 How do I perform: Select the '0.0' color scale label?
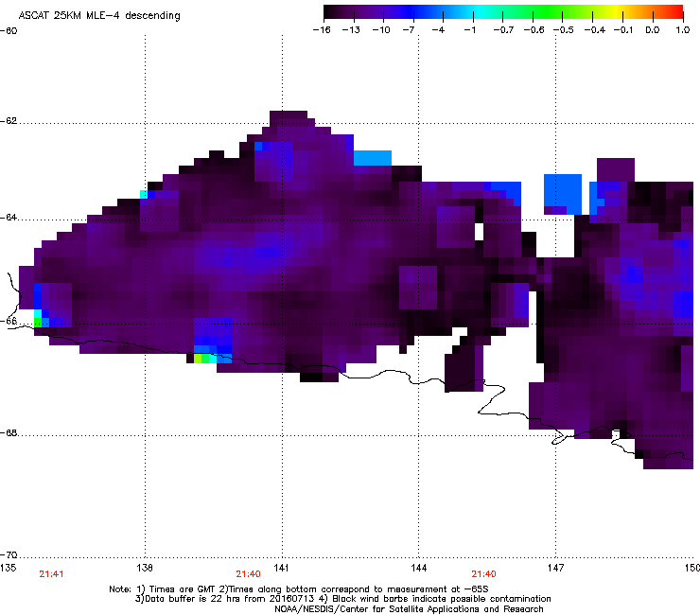(x=653, y=30)
